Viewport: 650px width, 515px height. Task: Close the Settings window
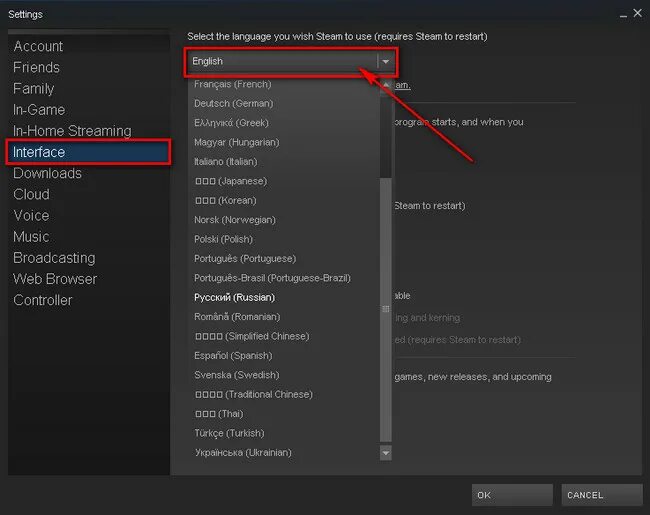point(638,13)
